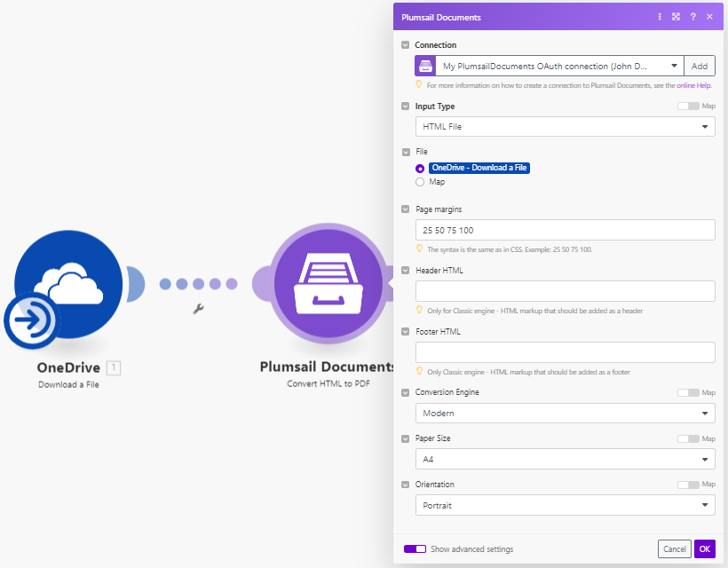This screenshot has height=568, width=728.
Task: Open the Input Type HTML File dropdown
Action: point(565,126)
